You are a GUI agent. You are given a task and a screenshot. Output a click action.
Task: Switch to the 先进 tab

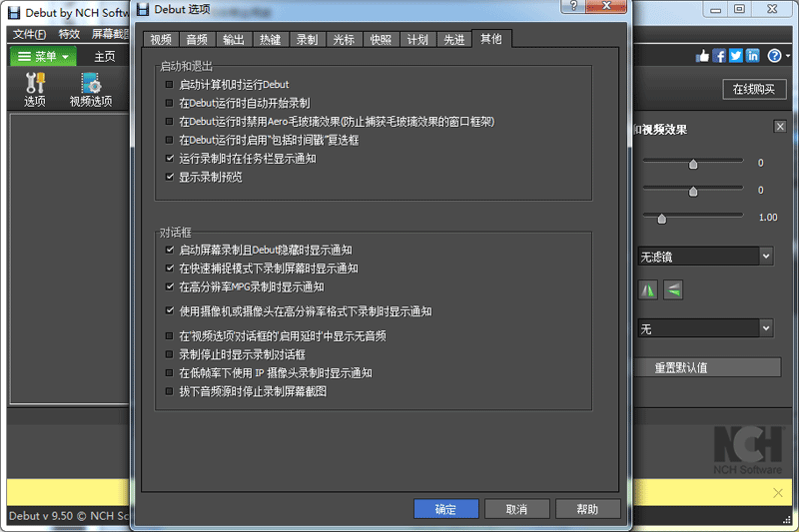pos(454,40)
